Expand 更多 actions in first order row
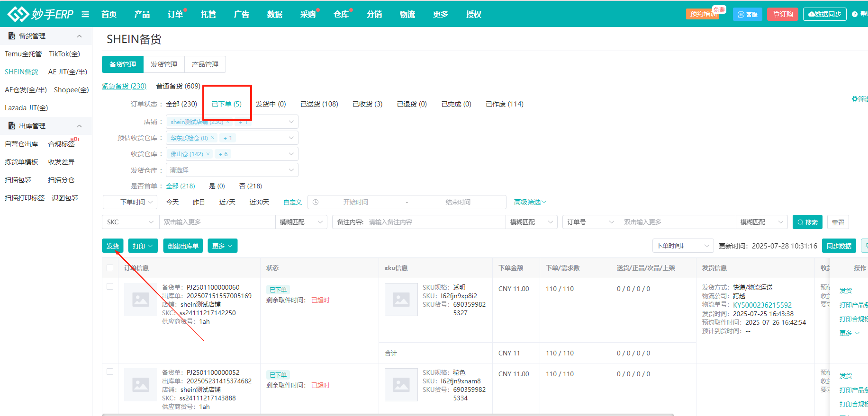 click(x=849, y=333)
